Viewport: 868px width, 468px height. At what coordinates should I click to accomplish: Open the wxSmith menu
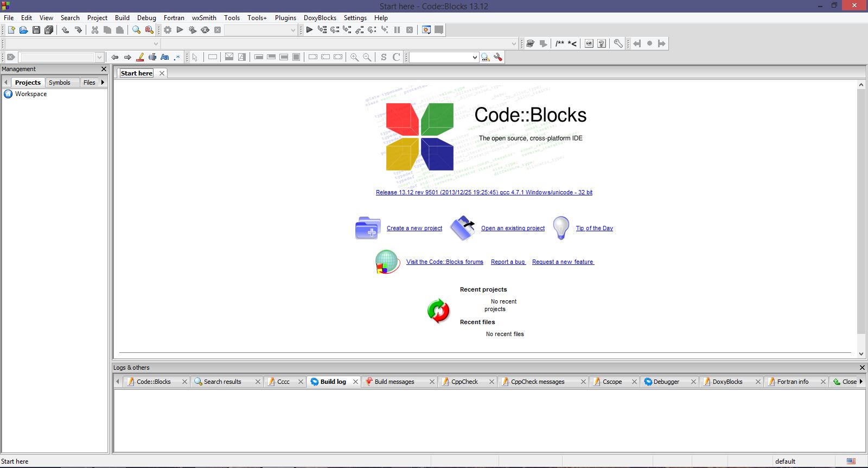point(204,17)
